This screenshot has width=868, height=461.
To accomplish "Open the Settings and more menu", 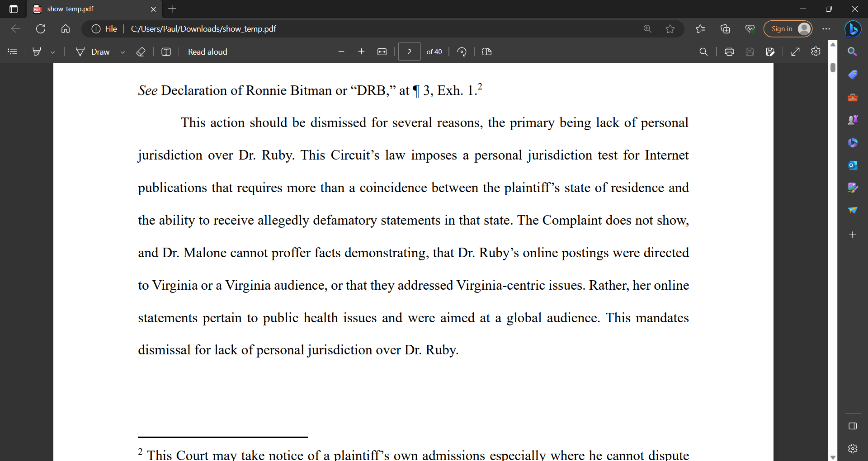I will coord(826,29).
